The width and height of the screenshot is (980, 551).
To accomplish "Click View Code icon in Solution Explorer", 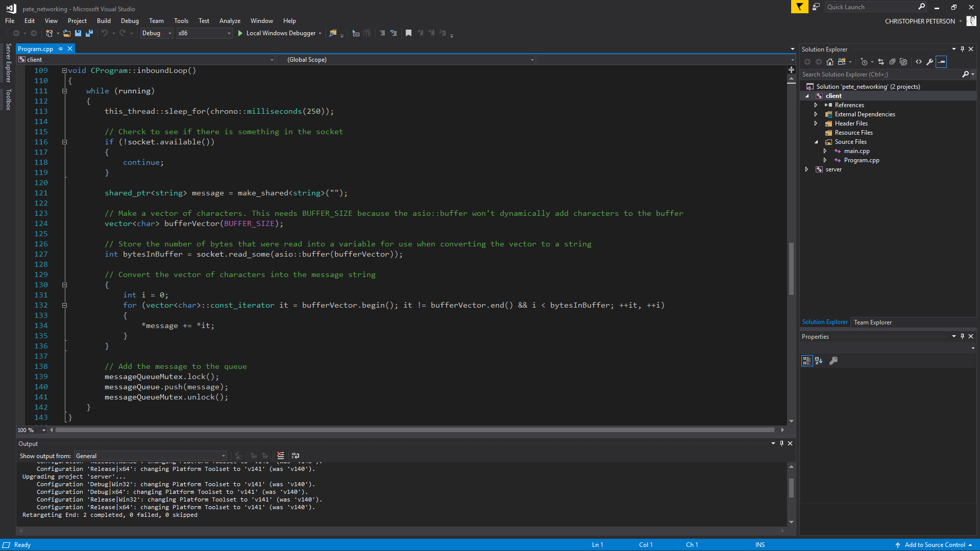I will coord(919,62).
